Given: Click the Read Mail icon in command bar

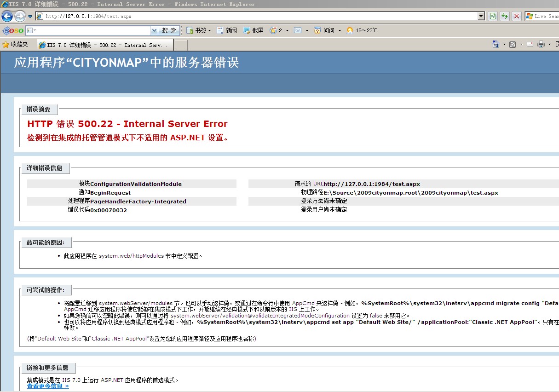Looking at the screenshot, I should coord(530,45).
